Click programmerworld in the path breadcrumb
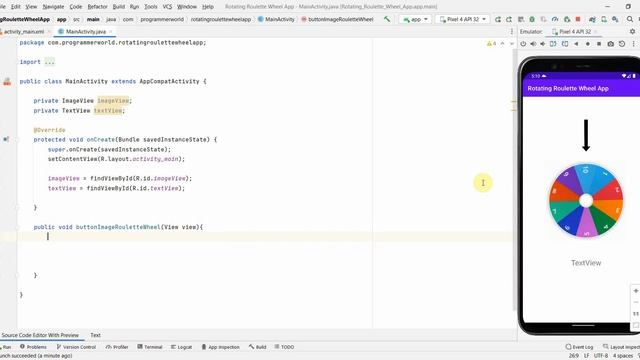 pos(162,19)
